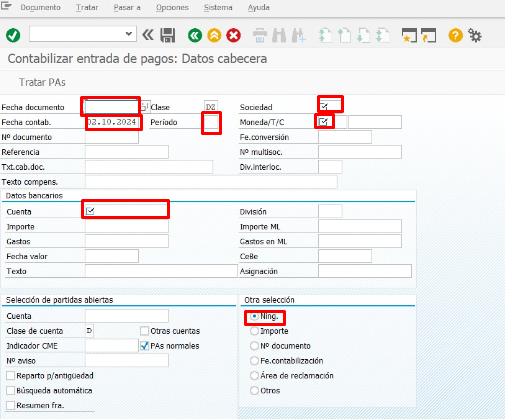Open the Fecha documento date picker
Image resolution: width=505 pixels, height=419 pixels.
click(x=145, y=107)
